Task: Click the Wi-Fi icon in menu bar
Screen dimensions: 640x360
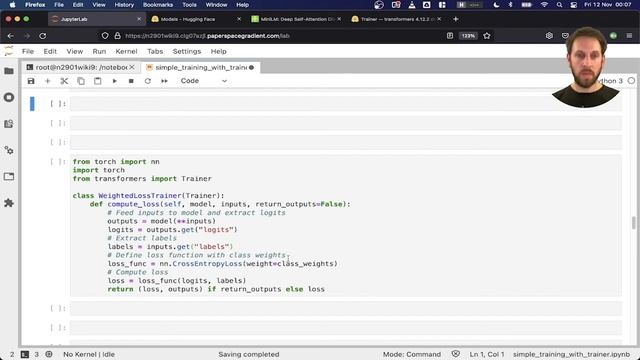Action: tap(544, 5)
